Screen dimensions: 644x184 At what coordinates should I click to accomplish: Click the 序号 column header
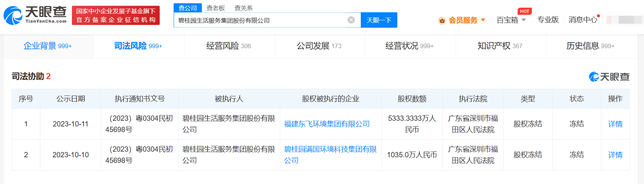(x=26, y=99)
